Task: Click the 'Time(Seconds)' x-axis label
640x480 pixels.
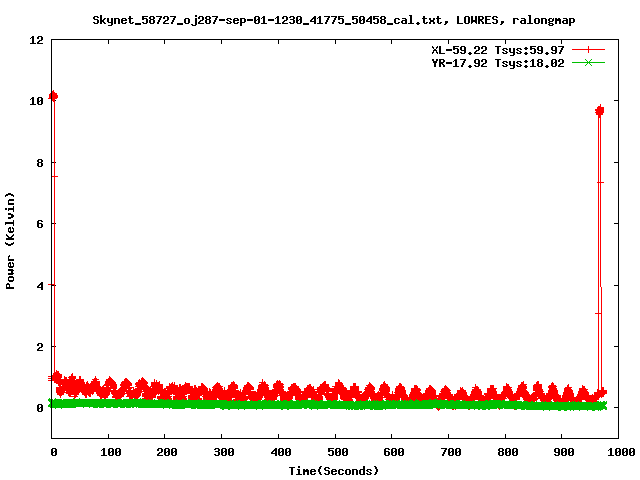Action: [x=333, y=471]
